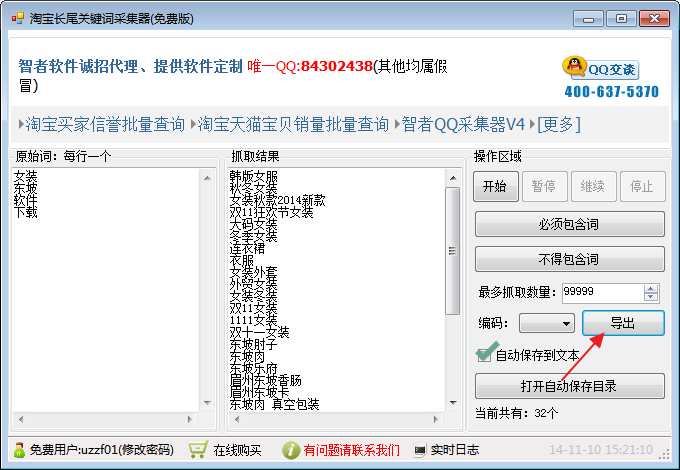Click the down arrow of the 抓取结果 scrollbar
The image size is (680, 470).
453,403
